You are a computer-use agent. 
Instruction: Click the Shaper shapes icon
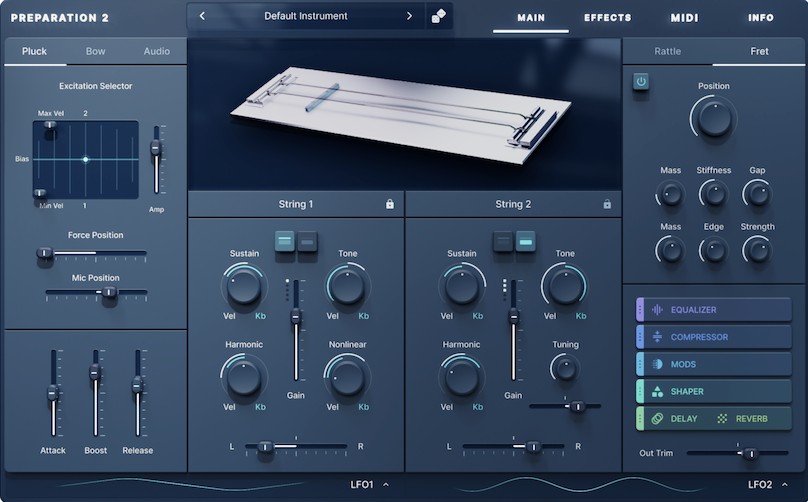click(657, 392)
